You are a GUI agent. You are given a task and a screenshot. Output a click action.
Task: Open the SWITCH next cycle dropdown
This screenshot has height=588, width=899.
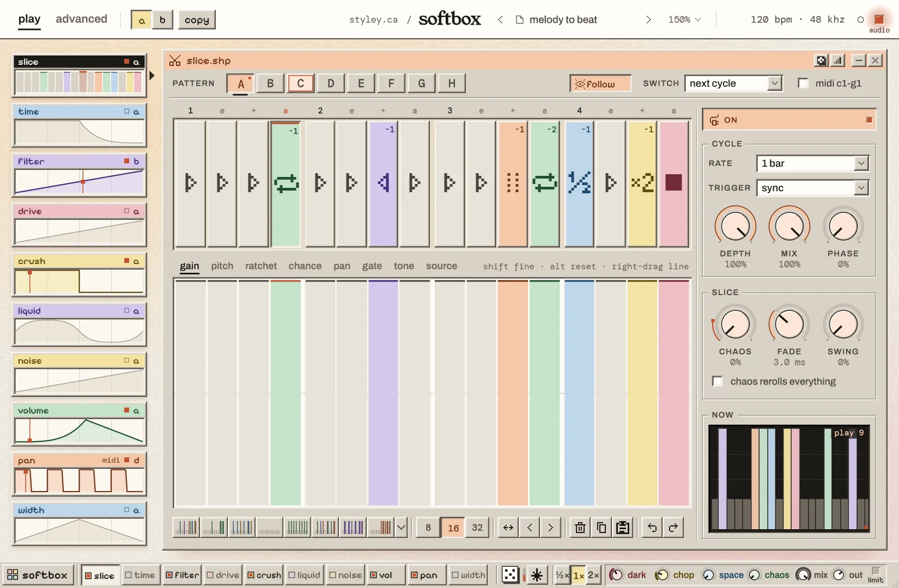coord(733,83)
